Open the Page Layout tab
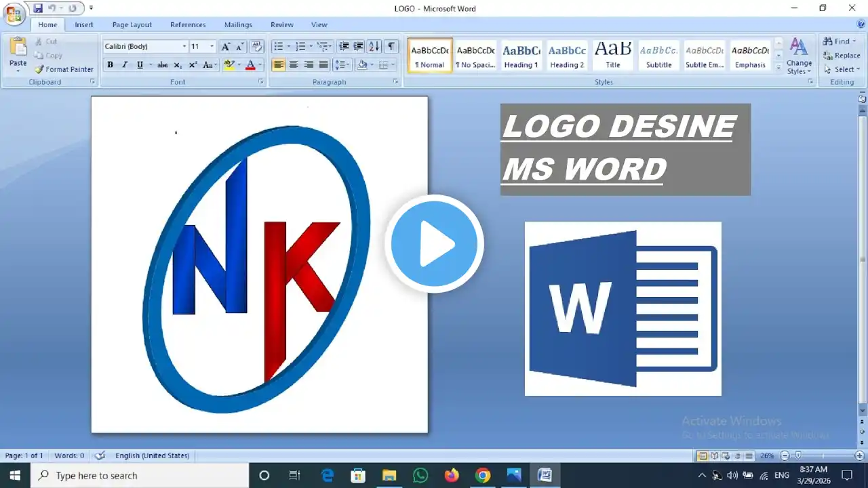The image size is (868, 488). 132,24
